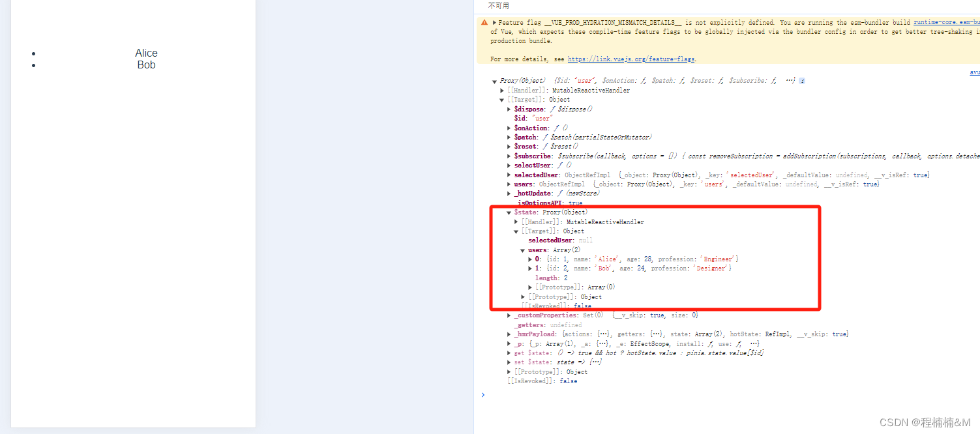
Task: Click the last [[IsRevoked]]: false row
Action: [542, 381]
